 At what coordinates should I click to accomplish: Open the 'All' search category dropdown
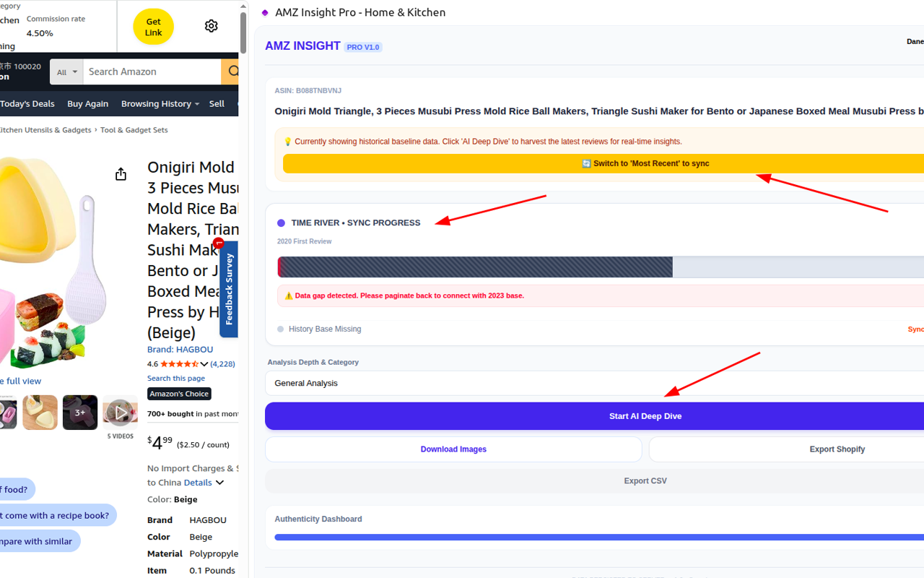(x=66, y=72)
